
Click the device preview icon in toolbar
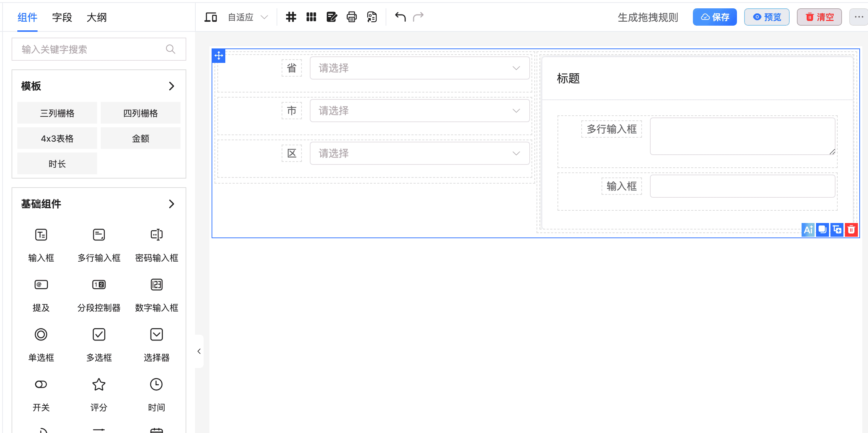pyautogui.click(x=211, y=17)
